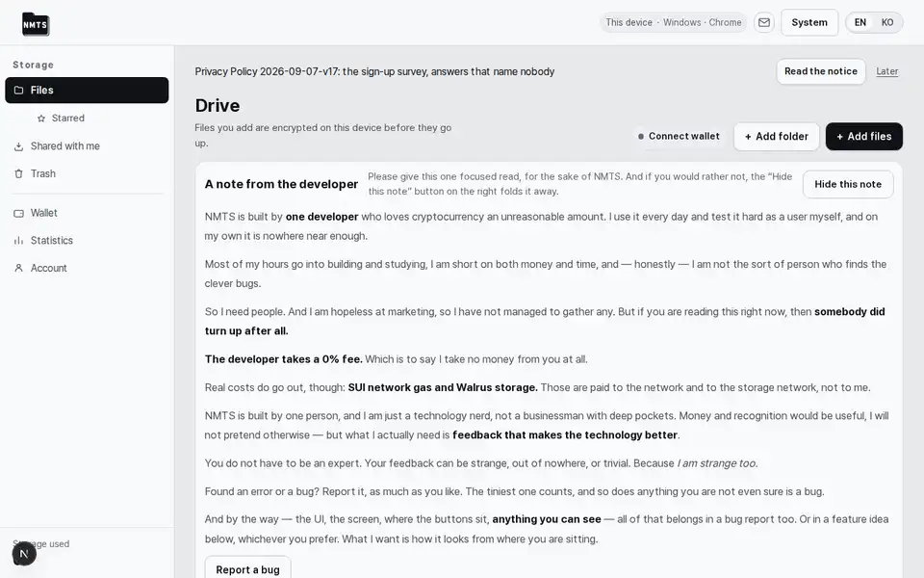Click the Connect wallet button
Viewport: 924px width, 578px height.
(x=679, y=136)
